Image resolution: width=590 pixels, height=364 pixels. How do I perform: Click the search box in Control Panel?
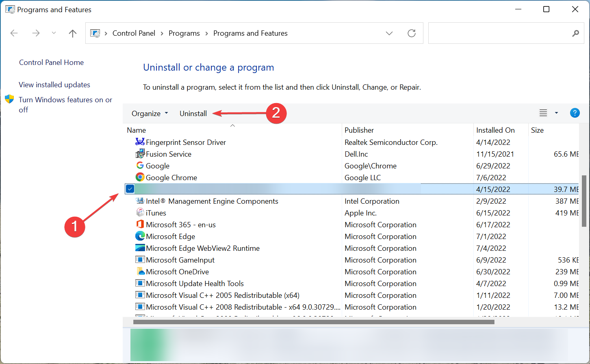coord(507,33)
